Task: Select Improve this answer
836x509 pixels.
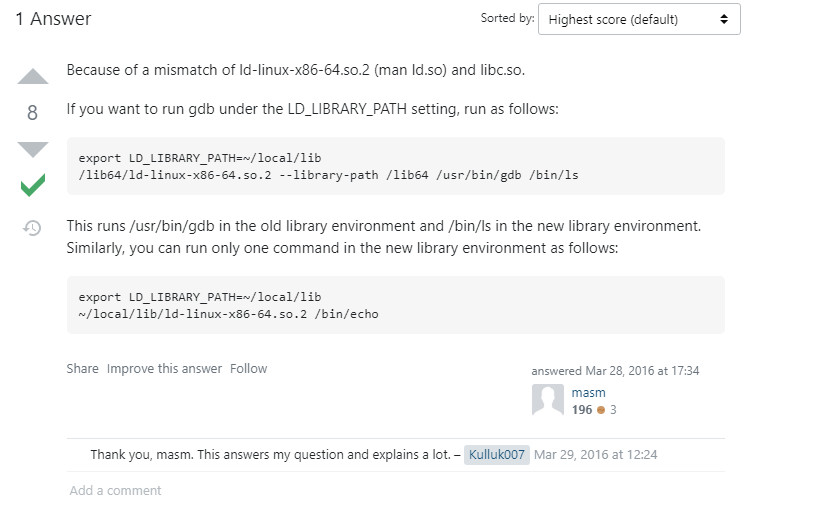Action: (x=164, y=369)
